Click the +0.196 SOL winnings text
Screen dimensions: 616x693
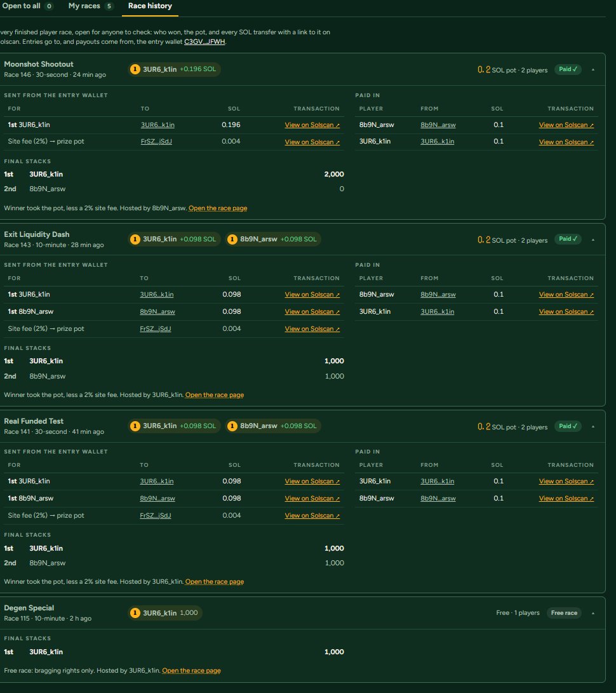[x=198, y=69]
